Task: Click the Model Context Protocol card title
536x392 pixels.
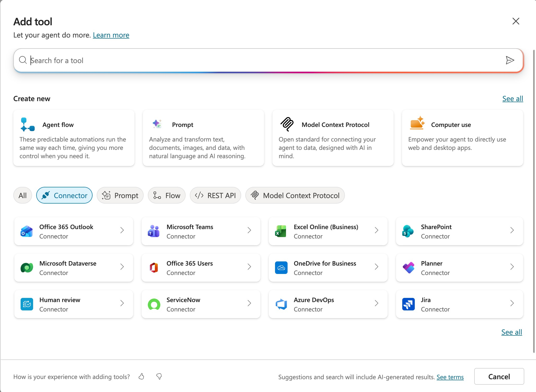Action: (x=336, y=125)
